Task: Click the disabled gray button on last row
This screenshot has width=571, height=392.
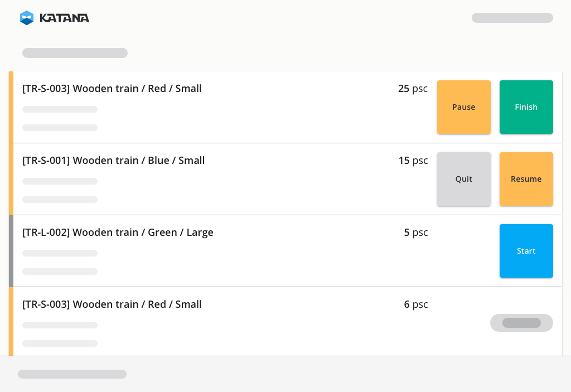Action: (521, 323)
